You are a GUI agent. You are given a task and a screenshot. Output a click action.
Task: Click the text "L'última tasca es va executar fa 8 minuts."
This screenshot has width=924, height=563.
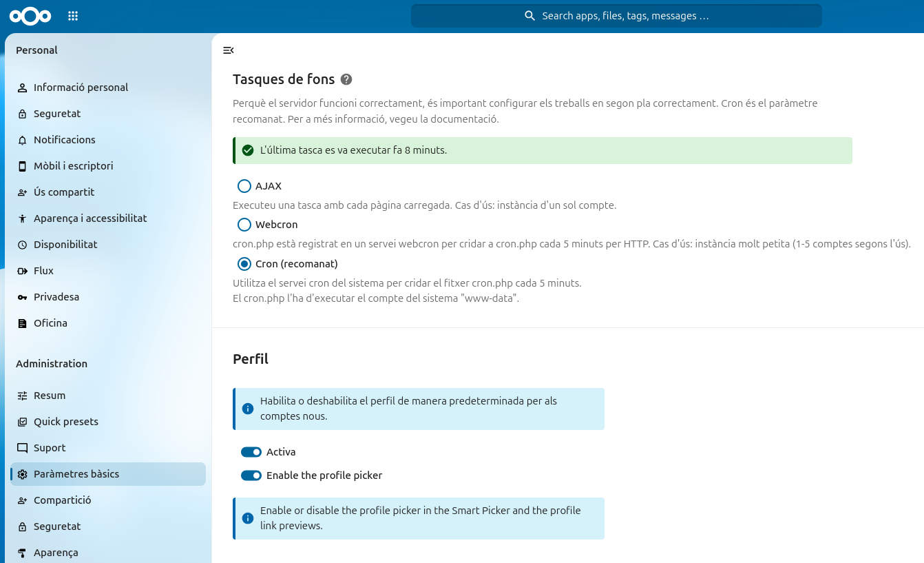coord(353,150)
